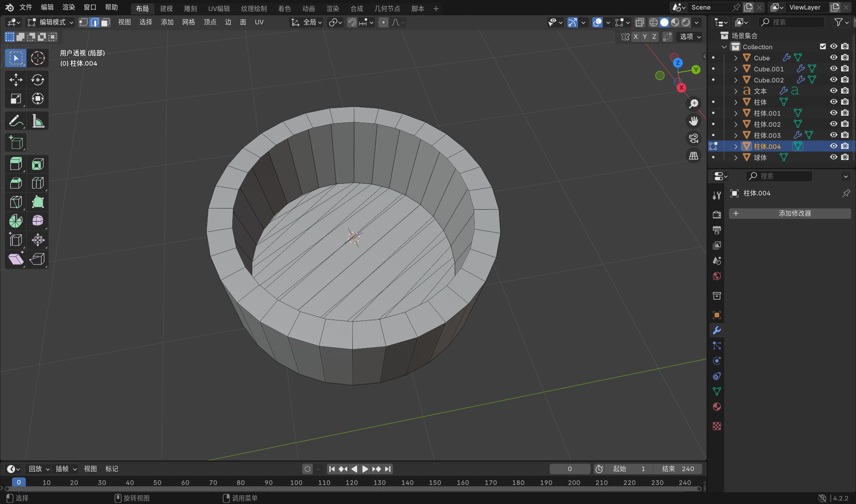Select the Move tool in the toolbar
The width and height of the screenshot is (856, 504).
tap(16, 80)
